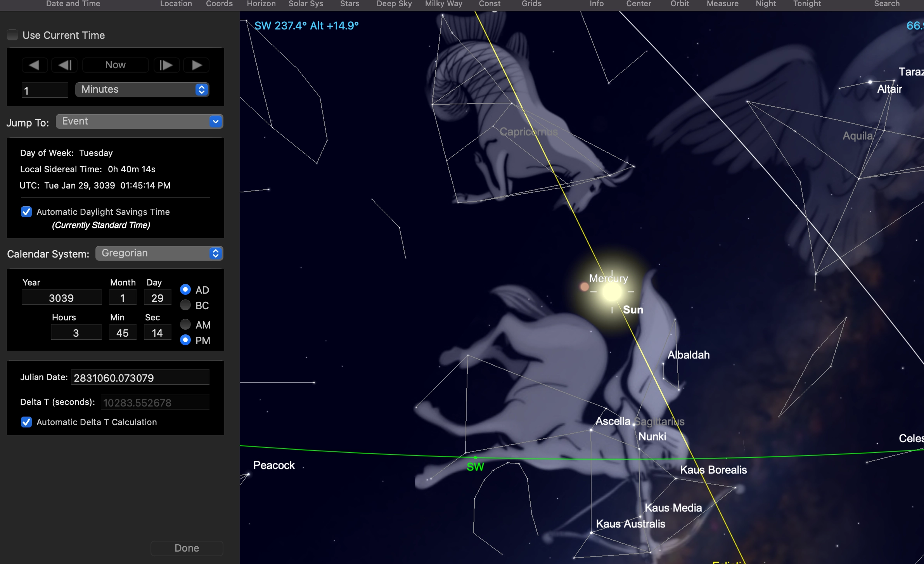Toggle Automatic Daylight Savings Time
Viewport: 924px width, 564px height.
pos(26,212)
